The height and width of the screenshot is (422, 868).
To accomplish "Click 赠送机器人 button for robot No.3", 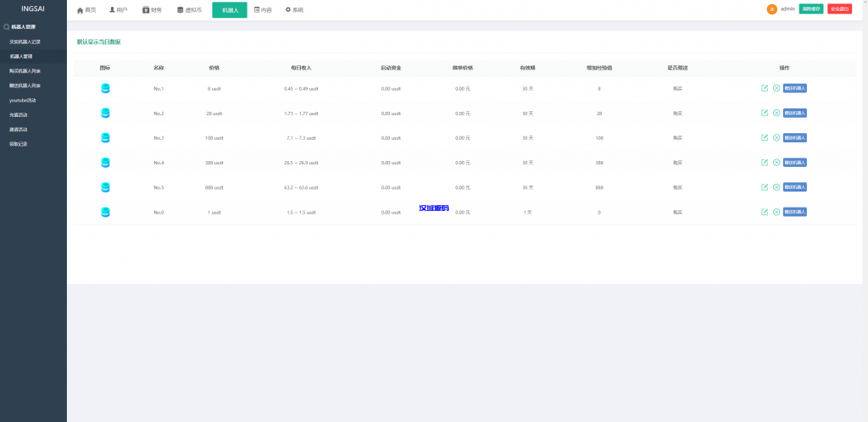I will 795,137.
